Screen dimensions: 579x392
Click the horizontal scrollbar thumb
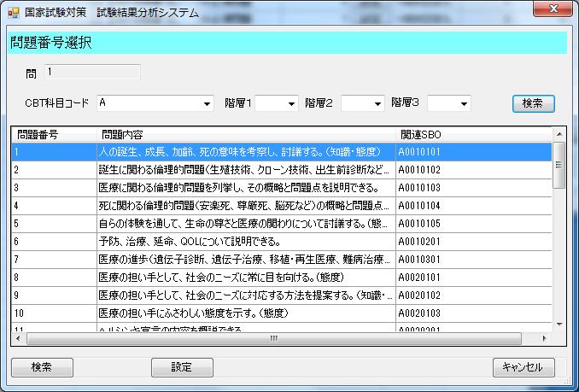(273, 338)
